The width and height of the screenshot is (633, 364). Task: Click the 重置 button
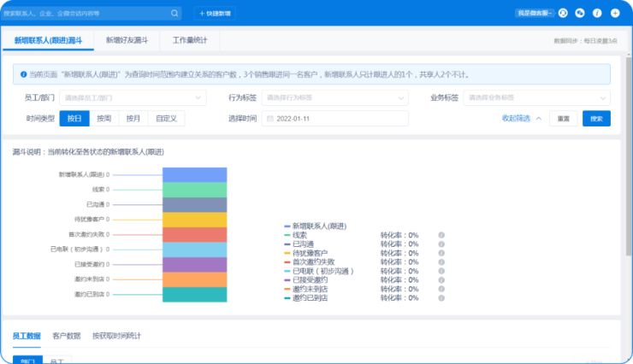(563, 119)
